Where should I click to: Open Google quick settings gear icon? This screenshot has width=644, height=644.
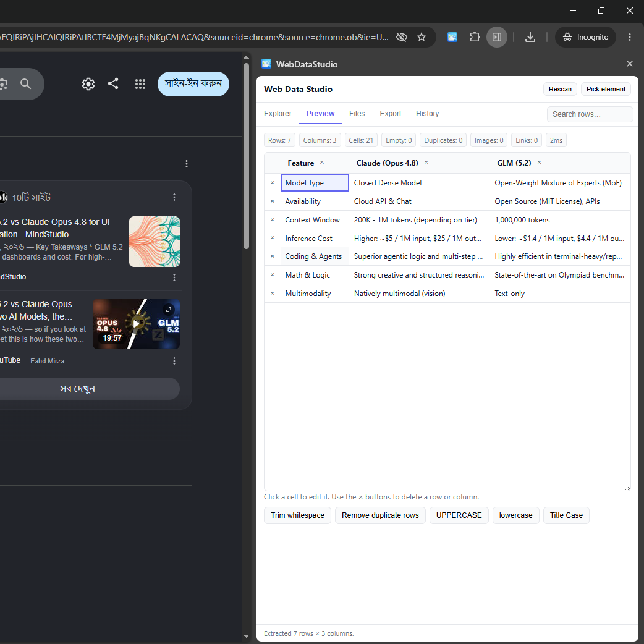tap(88, 84)
